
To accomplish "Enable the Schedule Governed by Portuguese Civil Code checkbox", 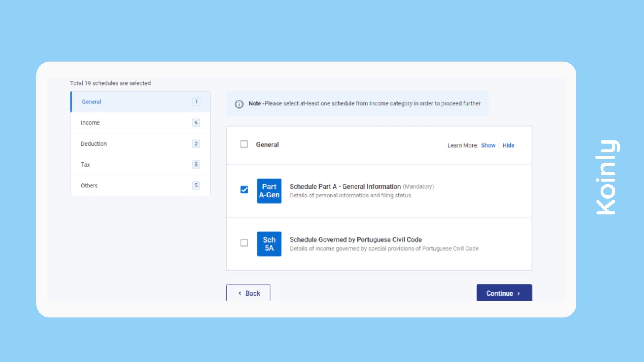I will [x=243, y=242].
